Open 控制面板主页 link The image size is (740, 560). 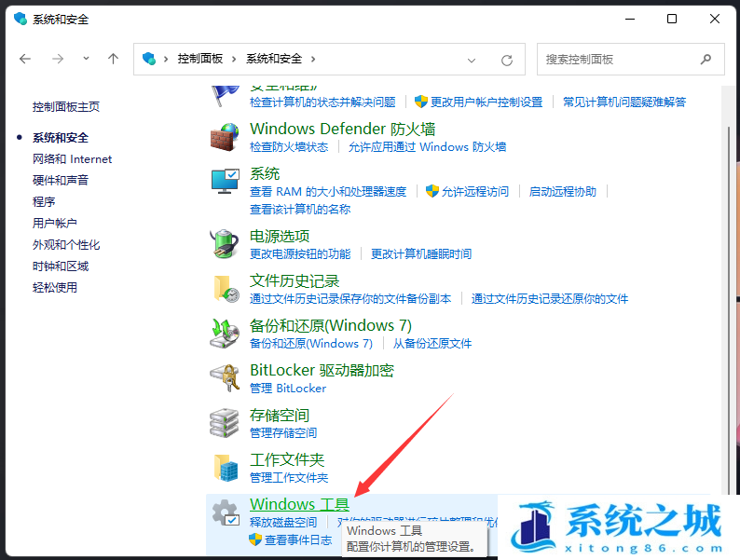coord(65,107)
